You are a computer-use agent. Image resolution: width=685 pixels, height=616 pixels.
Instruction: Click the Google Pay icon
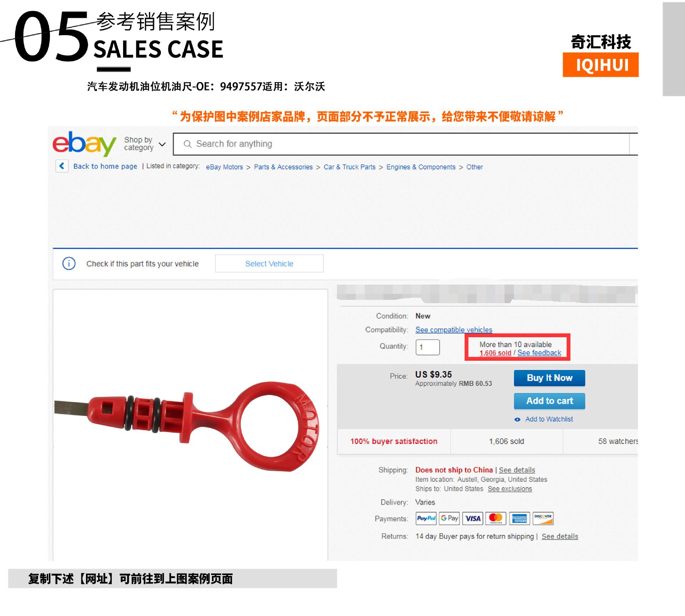click(450, 518)
